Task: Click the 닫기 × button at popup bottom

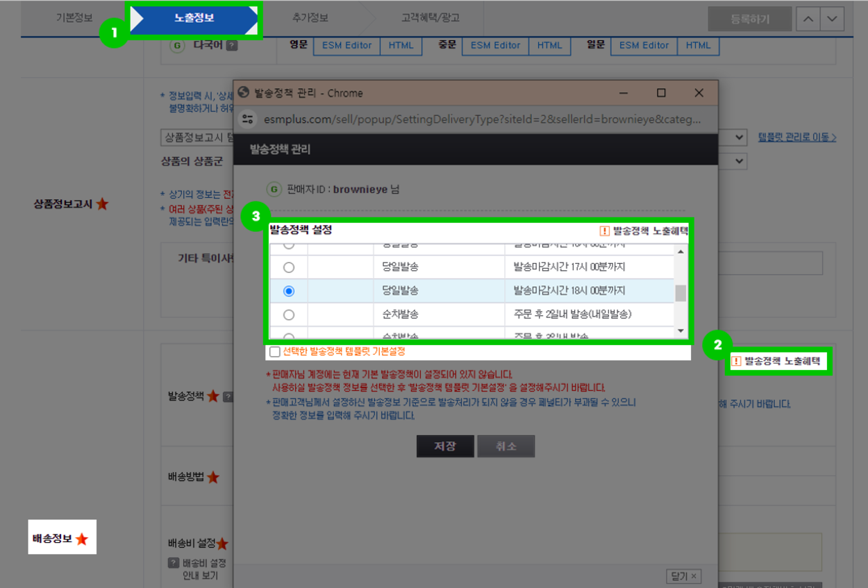Action: point(683,576)
